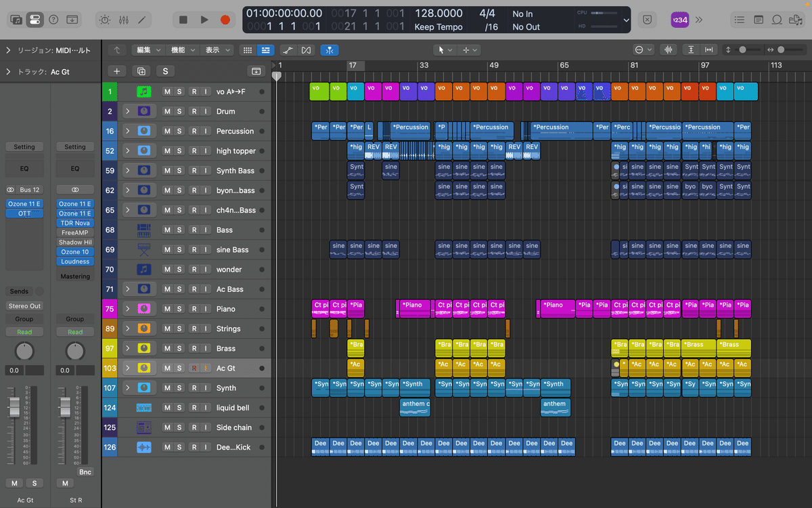Solo the Percussion track
812x508 pixels.
179,131
